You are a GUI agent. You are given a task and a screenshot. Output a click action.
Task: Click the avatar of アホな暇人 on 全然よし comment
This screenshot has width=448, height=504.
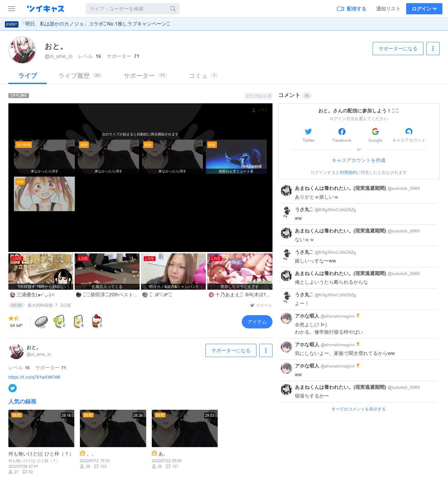(x=286, y=318)
